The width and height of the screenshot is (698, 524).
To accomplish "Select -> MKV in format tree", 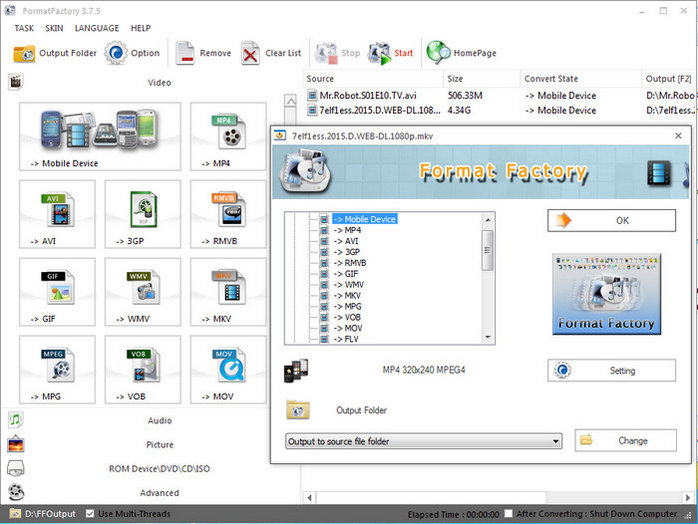I will (x=347, y=296).
